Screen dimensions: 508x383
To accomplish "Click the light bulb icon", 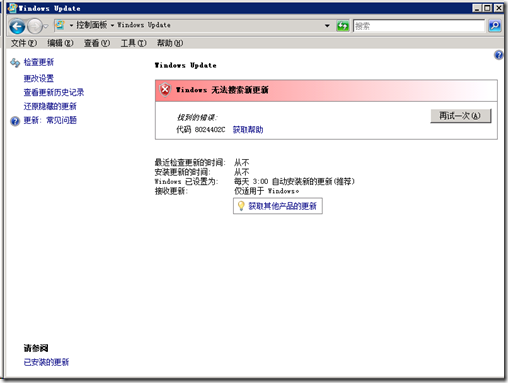I will [241, 206].
